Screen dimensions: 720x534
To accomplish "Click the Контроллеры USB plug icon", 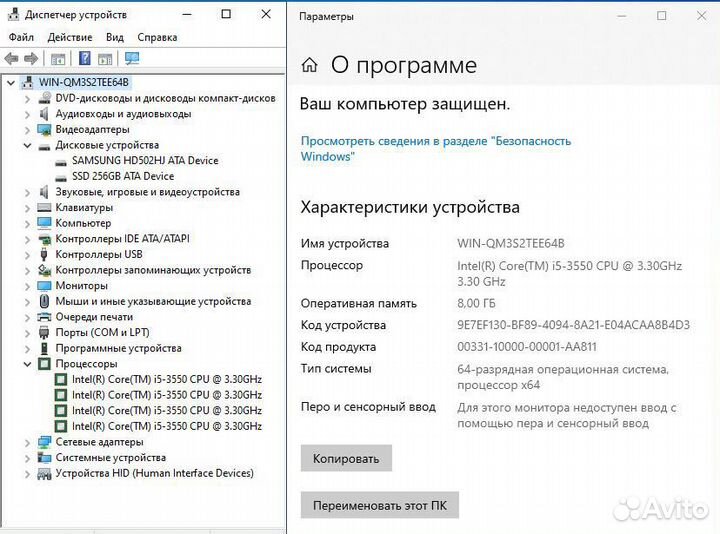I will (x=44, y=254).
